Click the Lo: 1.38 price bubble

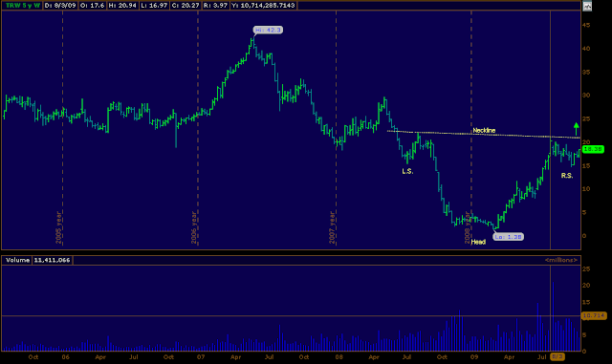click(508, 237)
